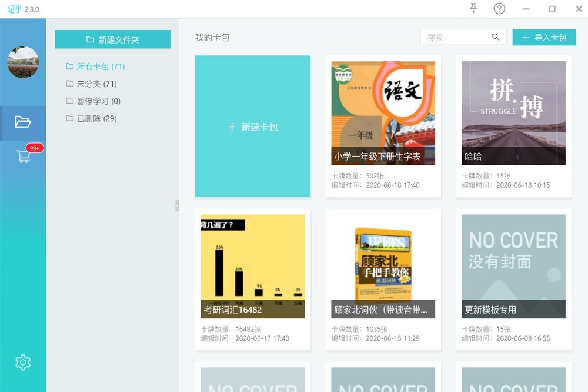
Task: Select the 暂停学习 (0) folder
Action: point(93,101)
